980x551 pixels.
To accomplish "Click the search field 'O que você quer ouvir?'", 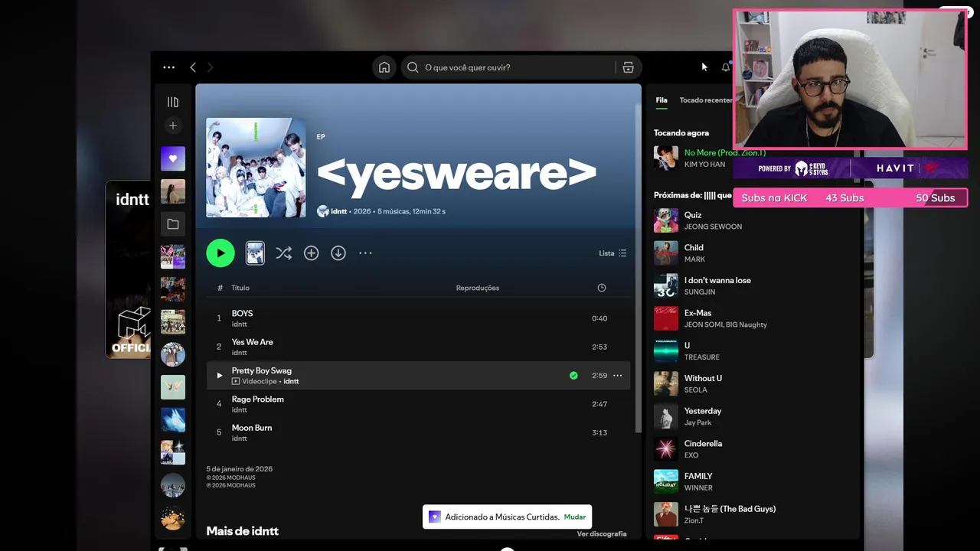I will (x=508, y=67).
